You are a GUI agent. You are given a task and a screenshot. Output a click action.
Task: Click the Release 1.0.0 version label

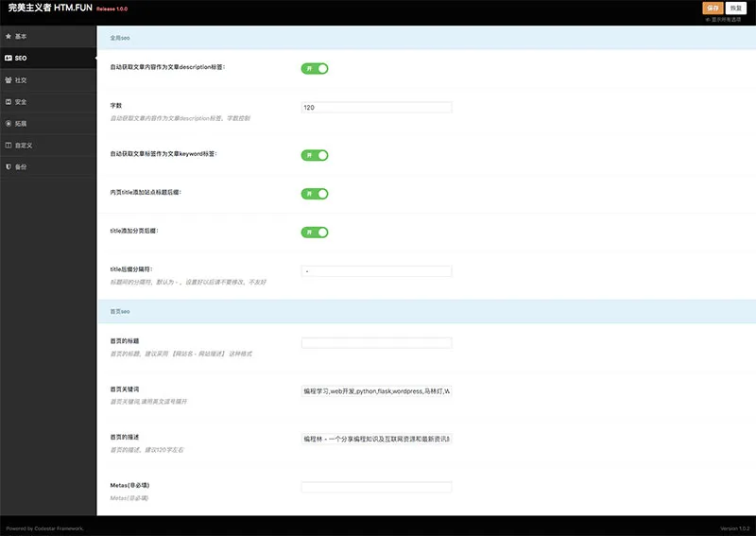(112, 9)
